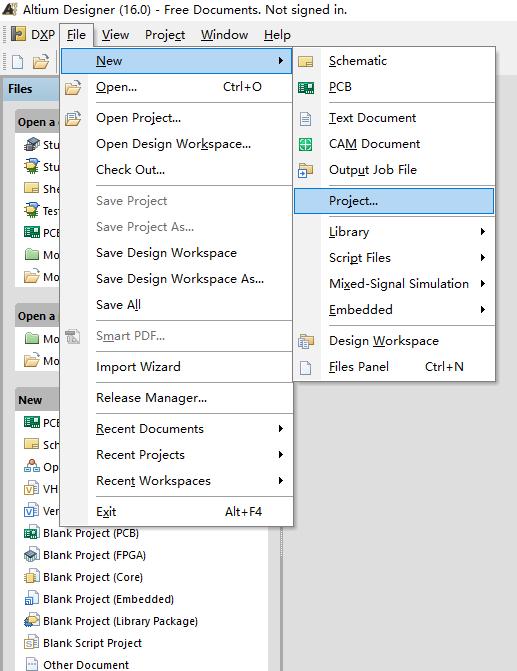
Task: Click the Text Document icon
Action: [306, 119]
